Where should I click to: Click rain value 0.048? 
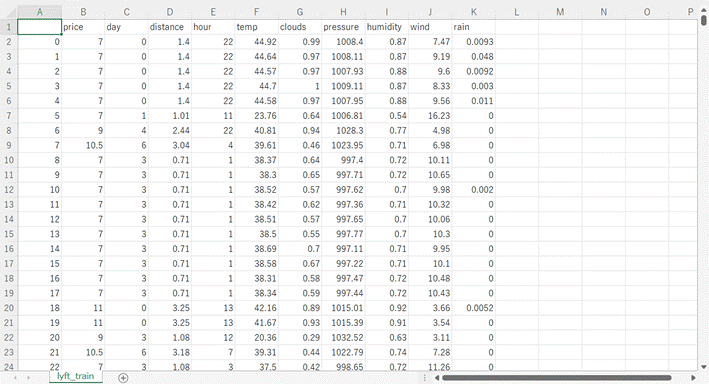474,57
